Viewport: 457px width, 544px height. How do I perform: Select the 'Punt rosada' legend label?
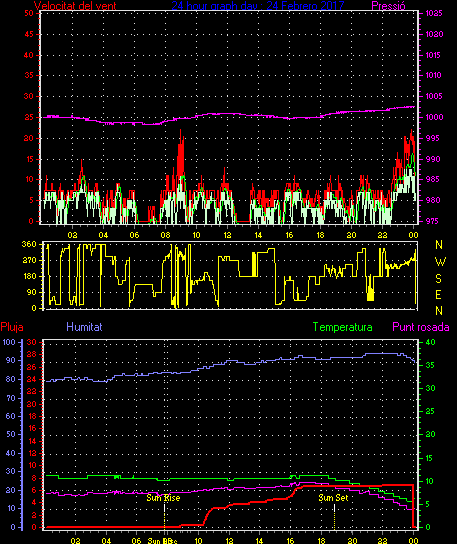coord(421,327)
